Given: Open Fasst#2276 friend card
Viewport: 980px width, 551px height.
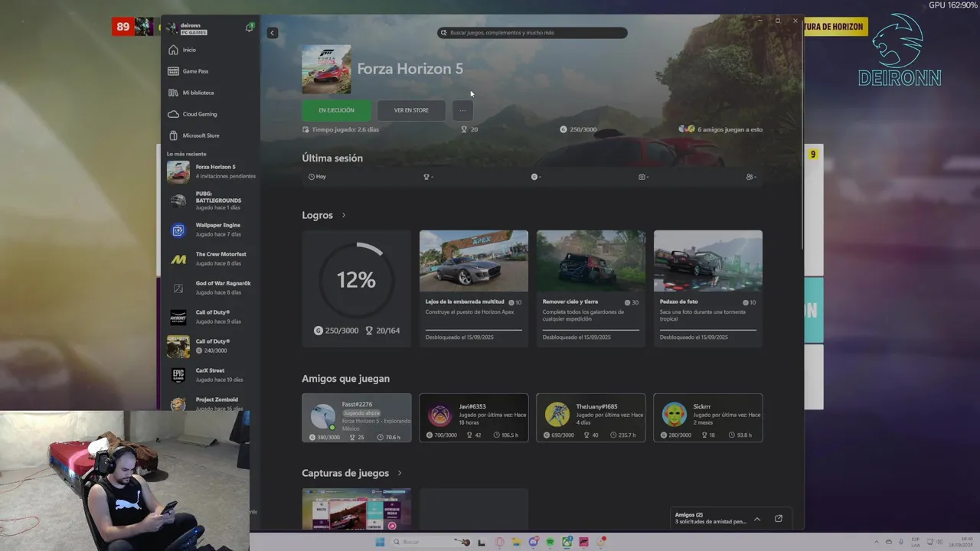Looking at the screenshot, I should [356, 418].
